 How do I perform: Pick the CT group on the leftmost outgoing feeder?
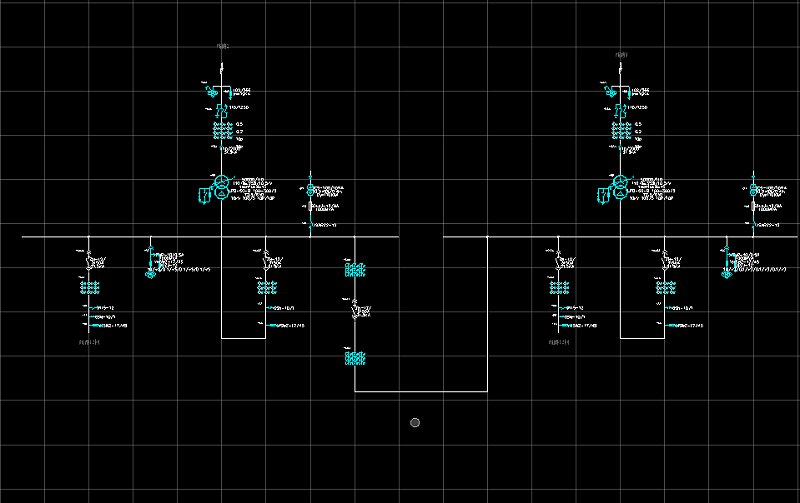point(89,287)
